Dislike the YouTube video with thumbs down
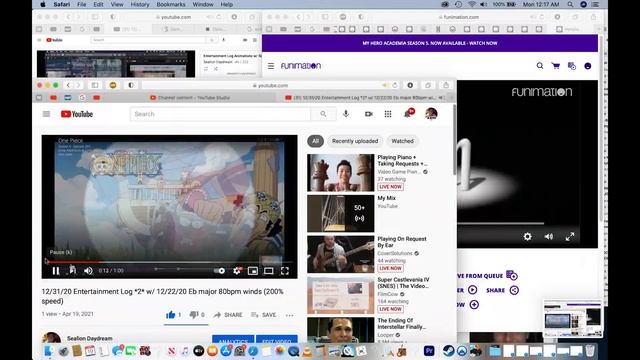Screen dimensions: 640x360 pos(197,315)
